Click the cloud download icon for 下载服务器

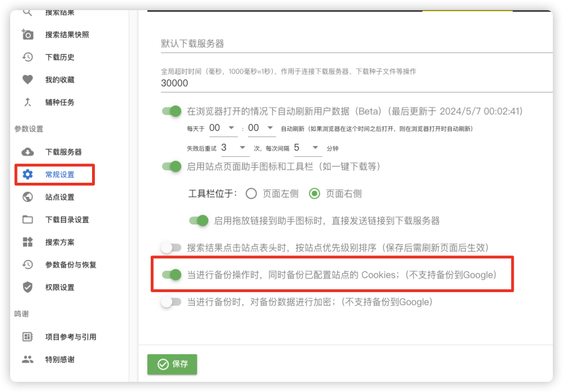point(27,152)
